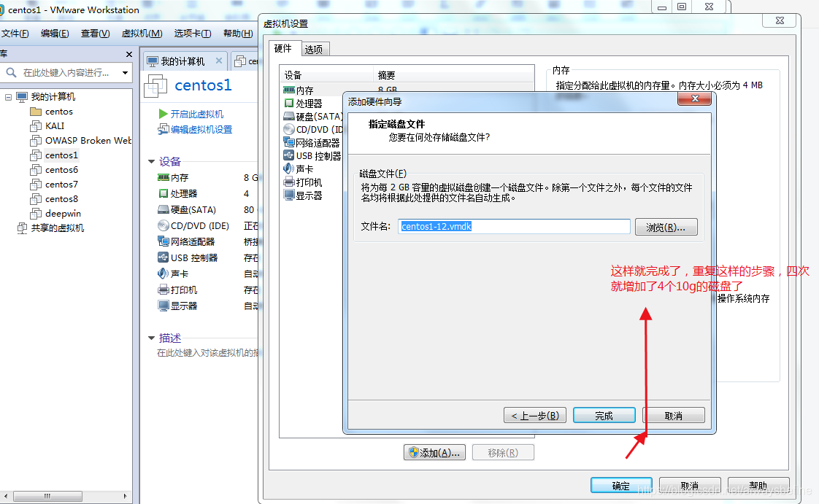The height and width of the screenshot is (504, 819).
Task: Click the search magnifier icon in library panel
Action: (11, 72)
